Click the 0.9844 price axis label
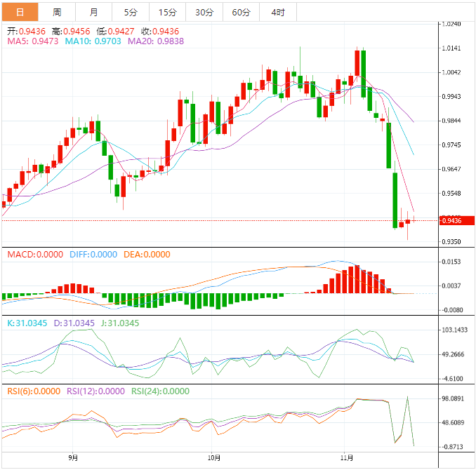 click(451, 121)
